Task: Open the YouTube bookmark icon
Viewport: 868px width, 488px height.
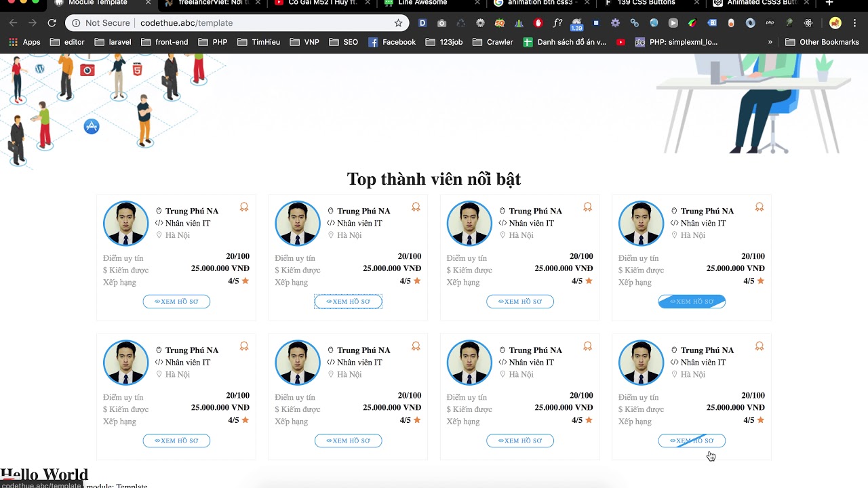Action: coord(620,42)
